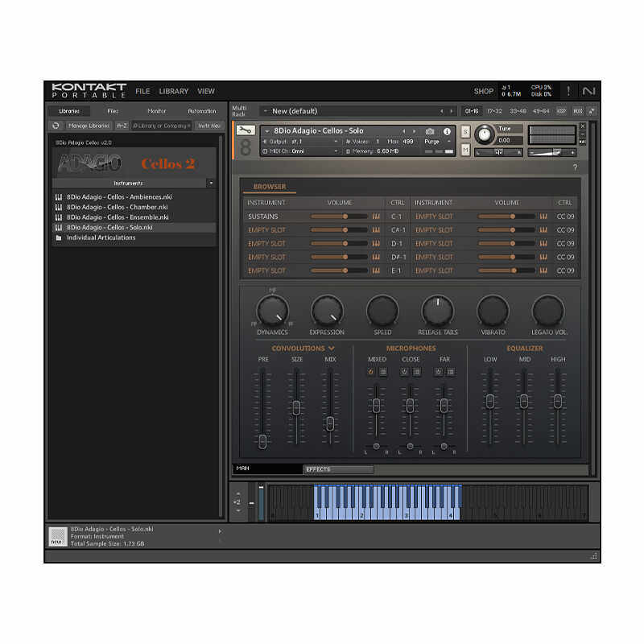
Task: Load 8Dio Adagio - Cellos - Ambiences.nki
Action: tap(119, 197)
